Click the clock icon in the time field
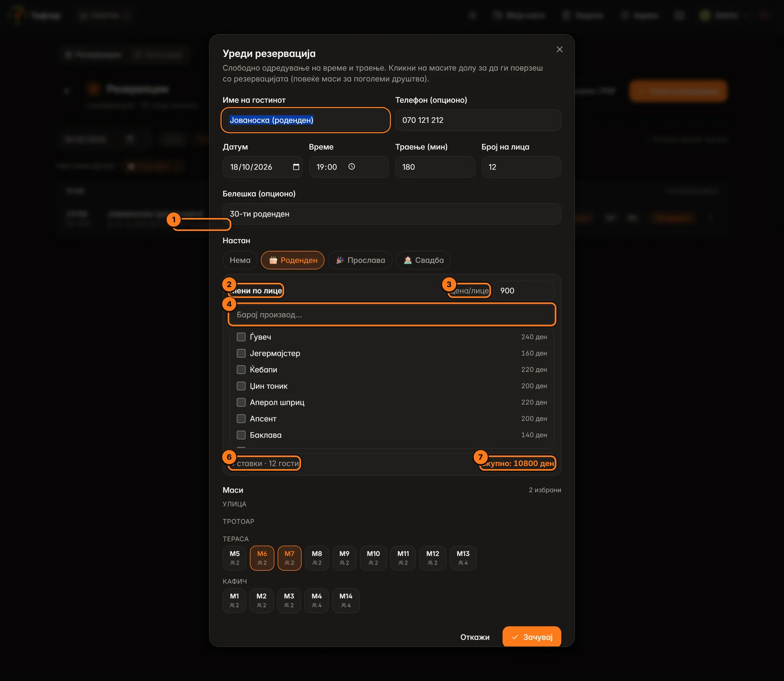The height and width of the screenshot is (681, 784). [x=352, y=166]
